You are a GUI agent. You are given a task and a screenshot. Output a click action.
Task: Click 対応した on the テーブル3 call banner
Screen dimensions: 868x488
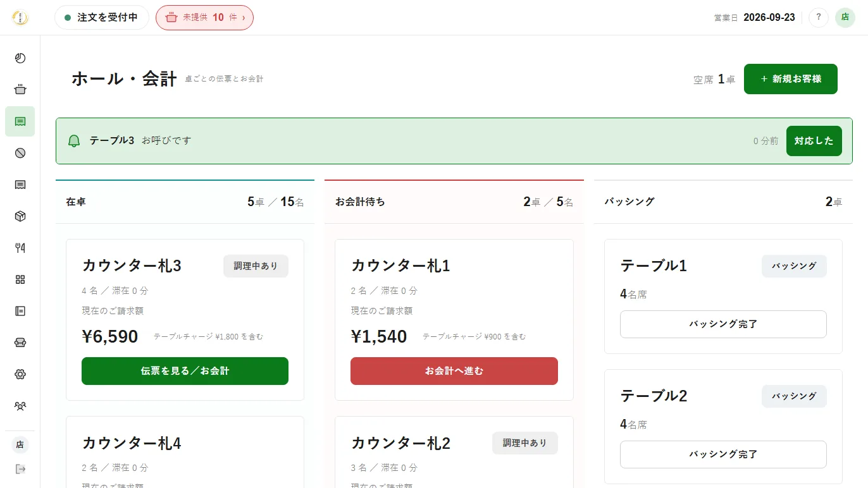coord(814,141)
